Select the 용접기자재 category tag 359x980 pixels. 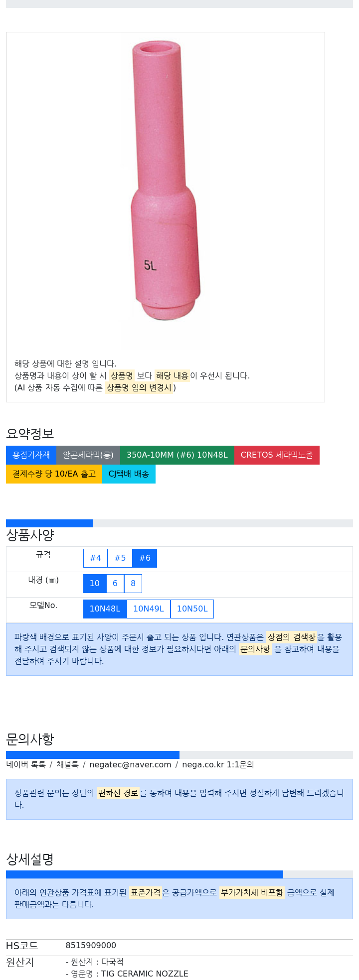tap(31, 455)
